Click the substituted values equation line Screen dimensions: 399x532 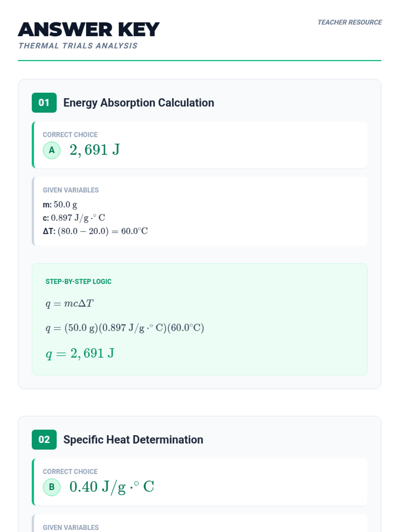125,328
